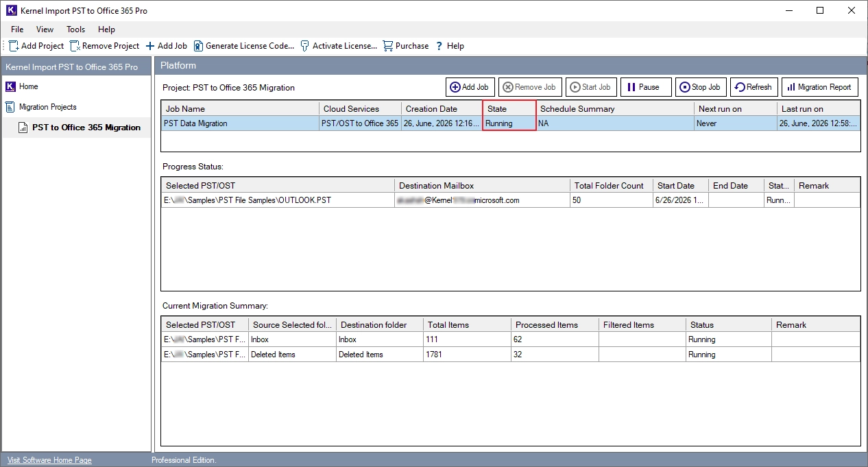Open the Migration Report

click(x=819, y=87)
